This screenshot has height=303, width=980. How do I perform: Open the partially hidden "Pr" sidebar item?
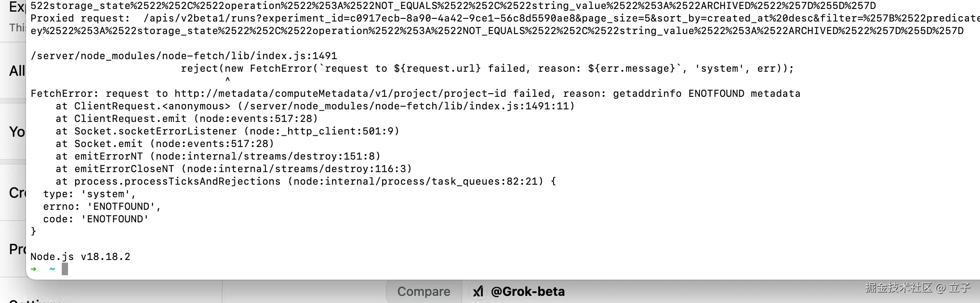pos(17,249)
